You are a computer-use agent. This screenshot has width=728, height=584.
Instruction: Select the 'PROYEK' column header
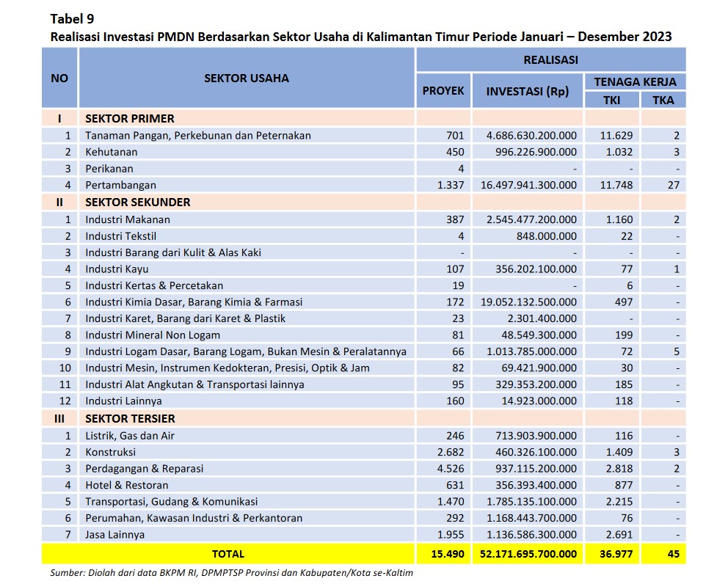click(443, 90)
